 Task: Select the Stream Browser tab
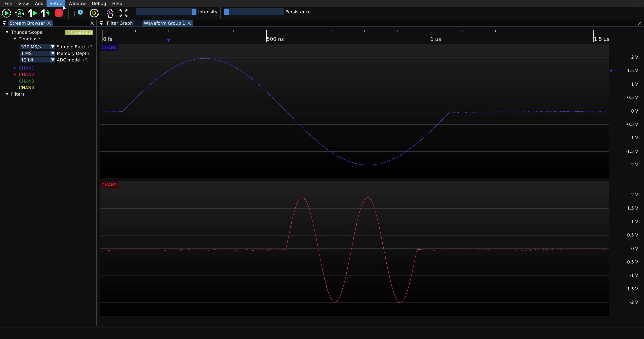pos(27,23)
